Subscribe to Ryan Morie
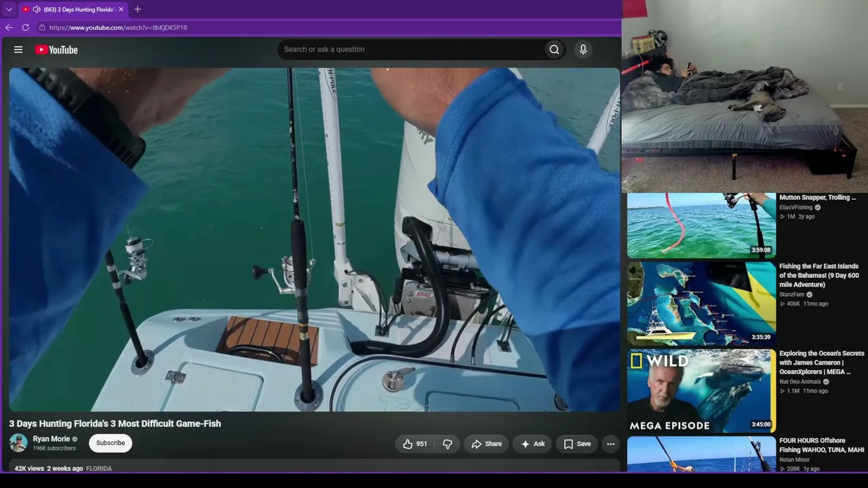 click(111, 443)
